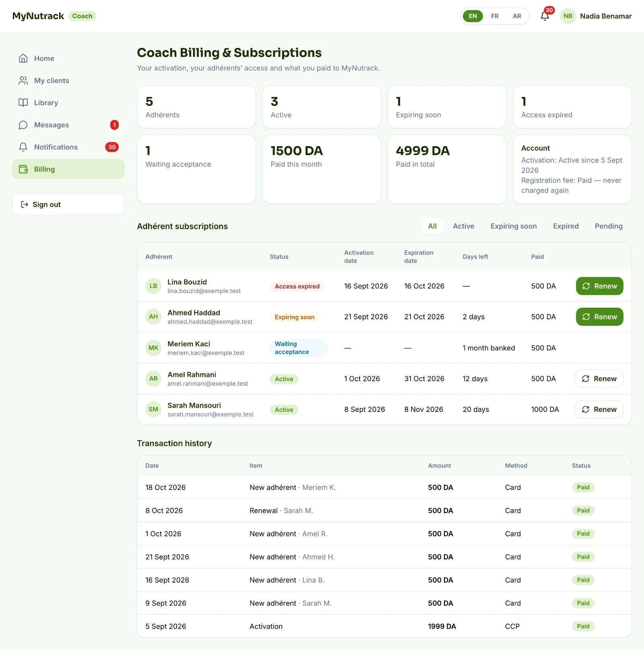Open the notification bell in header
Screen dimensions: 644x650
[545, 16]
